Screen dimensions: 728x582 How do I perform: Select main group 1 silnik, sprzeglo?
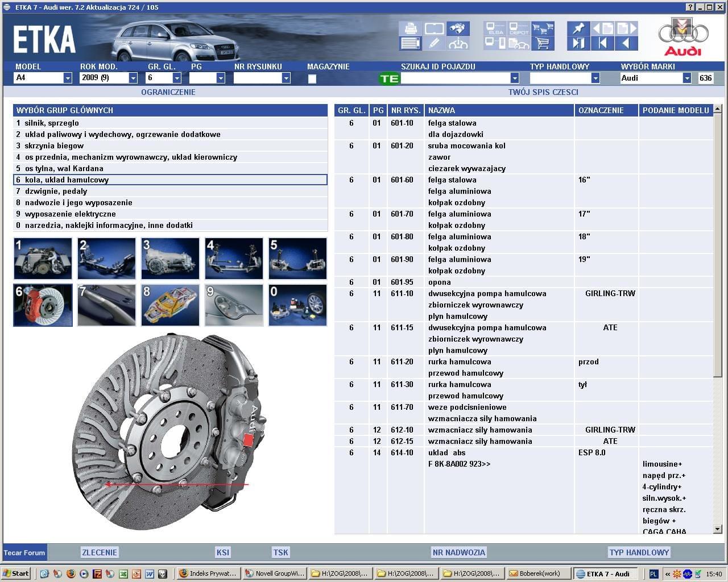tap(170, 123)
